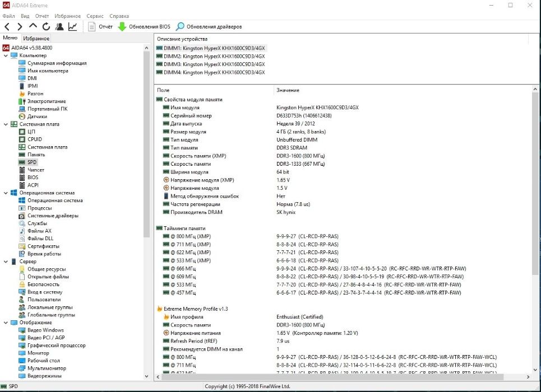Screen dimensions: 541x392
Task: Select DIMM4 Kingston HyperX device
Action: 211,72
